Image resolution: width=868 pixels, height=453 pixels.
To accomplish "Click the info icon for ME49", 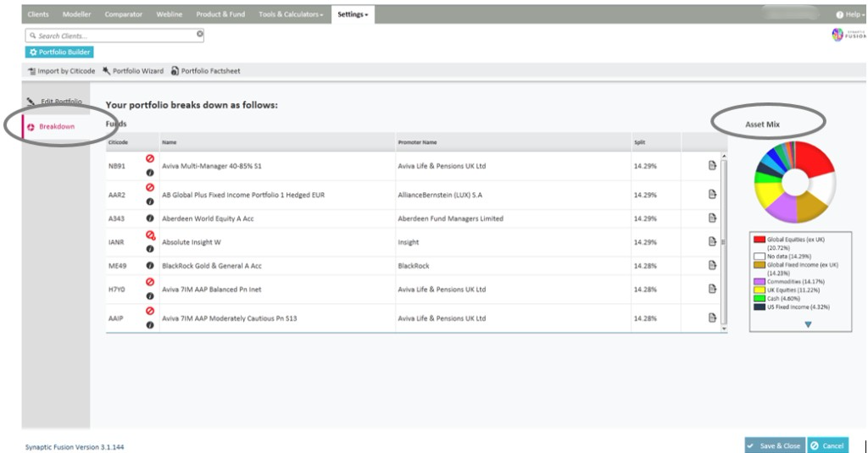I will tap(149, 266).
